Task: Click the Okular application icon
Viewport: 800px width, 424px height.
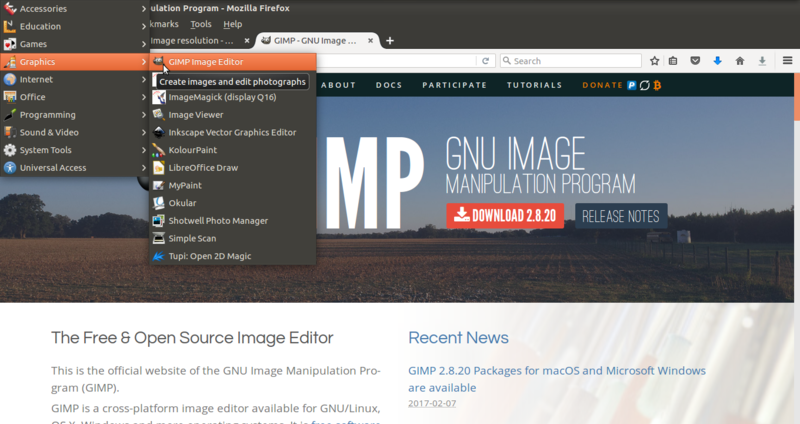Action: (x=159, y=203)
